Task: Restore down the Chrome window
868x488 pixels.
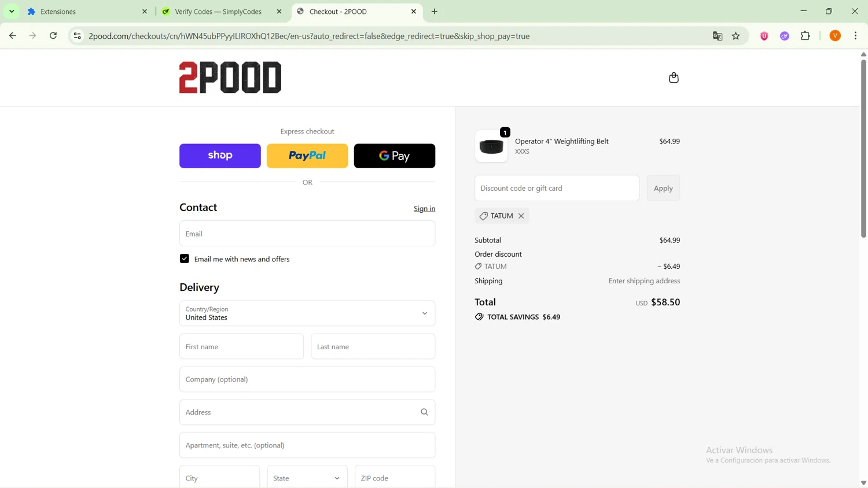Action: point(829,11)
